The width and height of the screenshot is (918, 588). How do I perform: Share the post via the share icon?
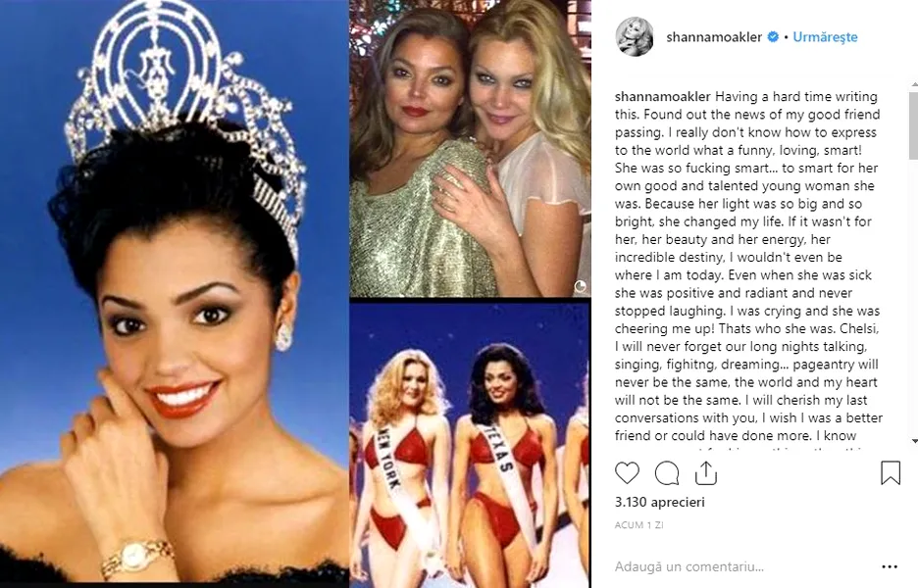click(706, 472)
